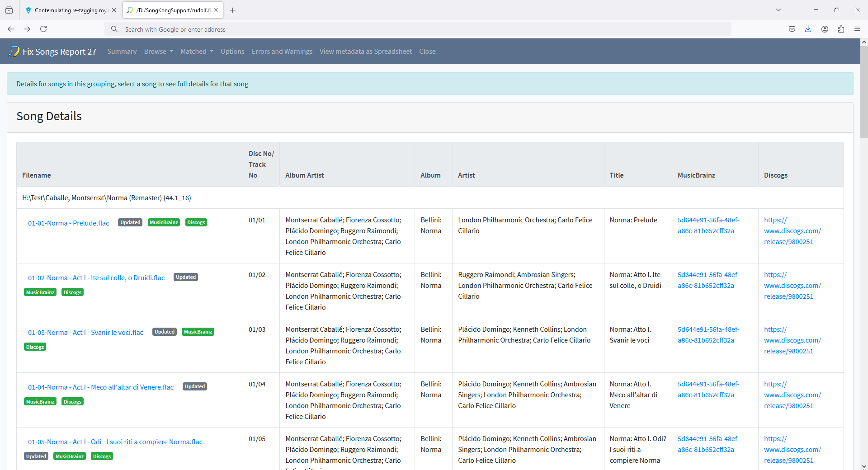Open the Options menu item

coord(232,52)
